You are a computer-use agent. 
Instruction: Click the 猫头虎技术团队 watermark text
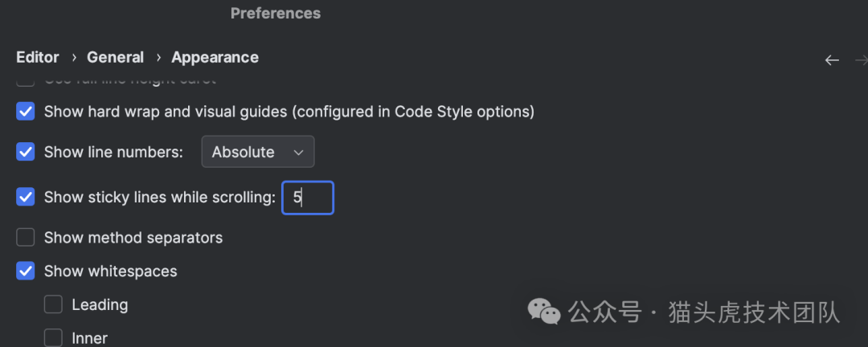tap(754, 312)
